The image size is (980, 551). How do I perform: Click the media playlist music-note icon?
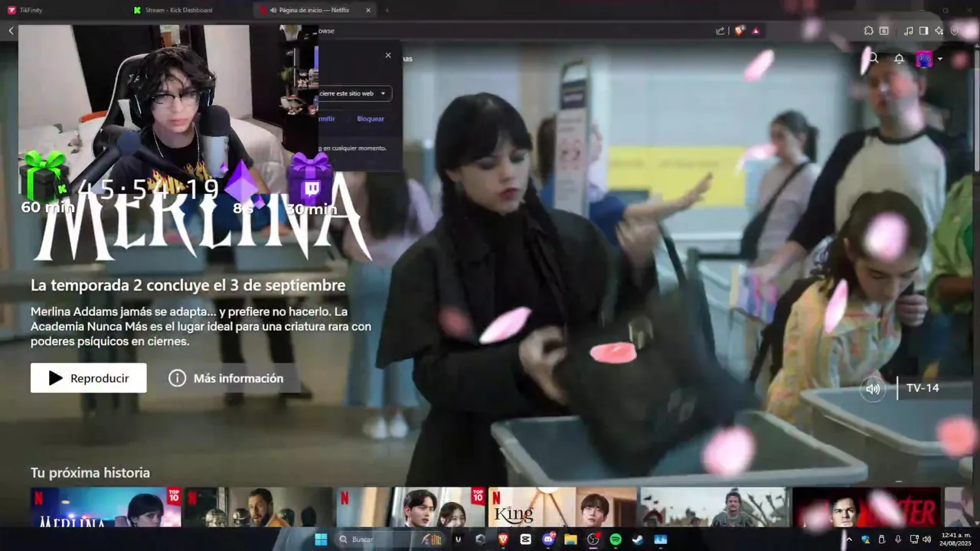(x=908, y=31)
